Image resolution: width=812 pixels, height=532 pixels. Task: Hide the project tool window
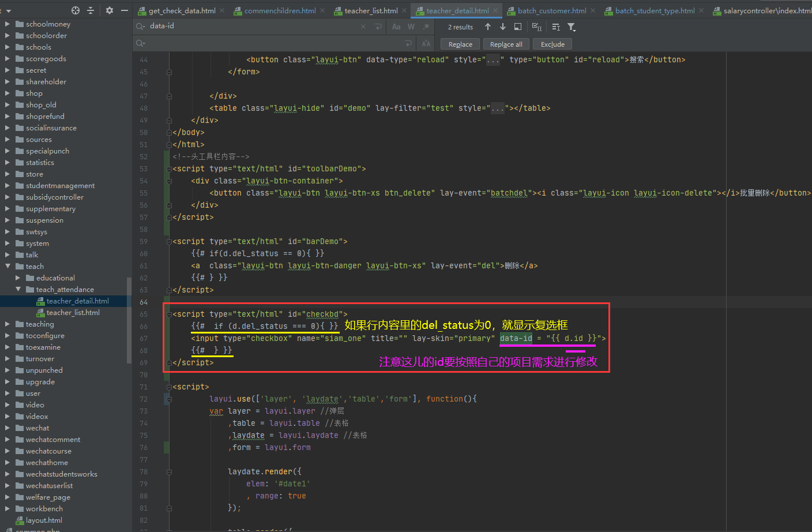tap(125, 10)
